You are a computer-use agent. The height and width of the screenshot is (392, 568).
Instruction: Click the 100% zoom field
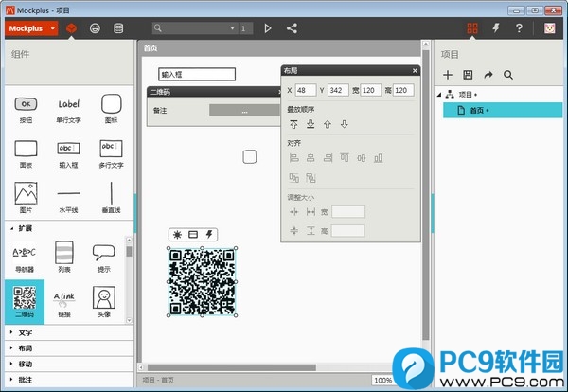(382, 380)
